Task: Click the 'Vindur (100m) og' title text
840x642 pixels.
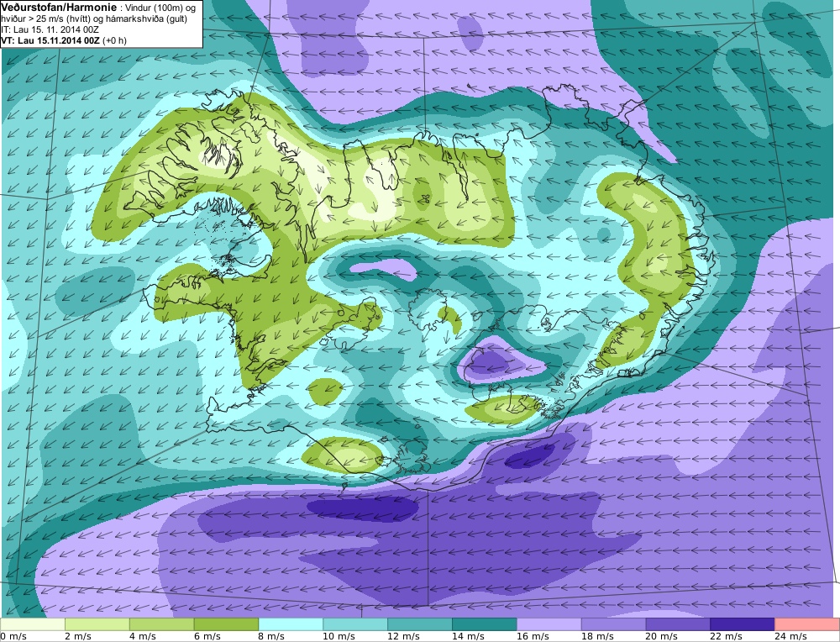Action: point(160,8)
